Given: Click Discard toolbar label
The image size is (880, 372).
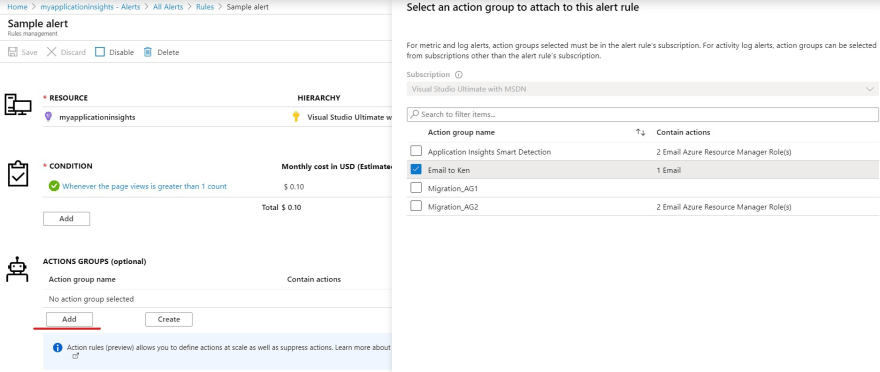Looking at the screenshot, I should 73,52.
